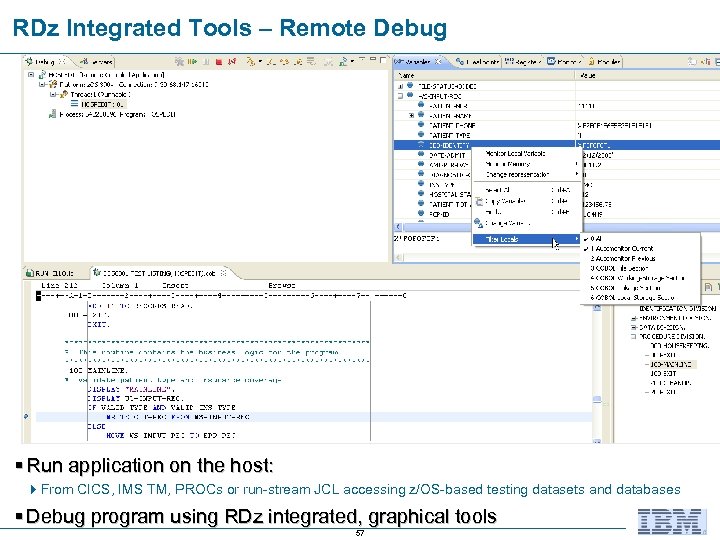This screenshot has height=540, width=720.
Task: Click the detail pane scrollbar left arrow
Action: pyautogui.click(x=398, y=258)
